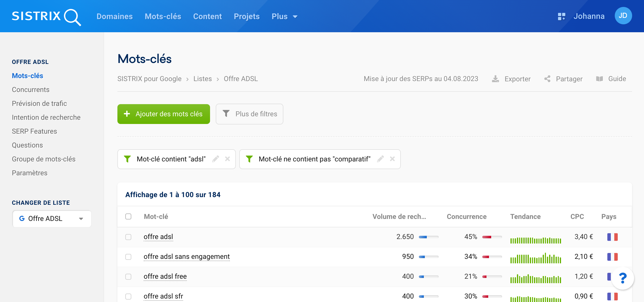Remove the "adsl" filter with X

[x=227, y=159]
